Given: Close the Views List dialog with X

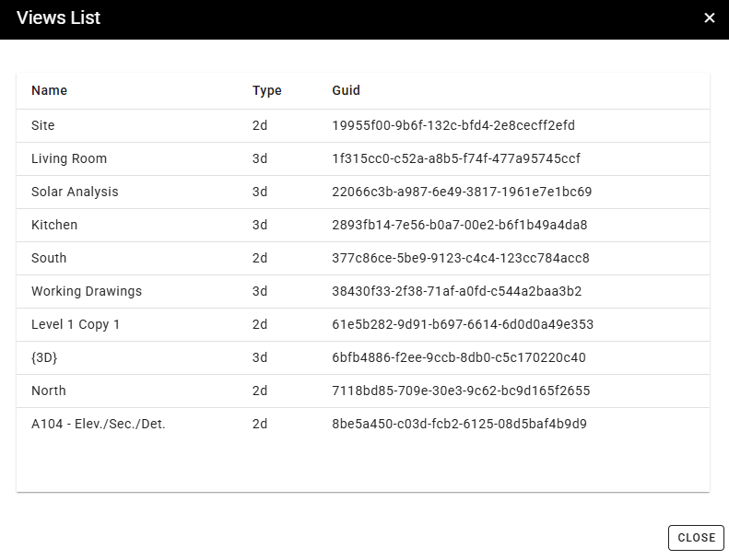Looking at the screenshot, I should coord(710,18).
